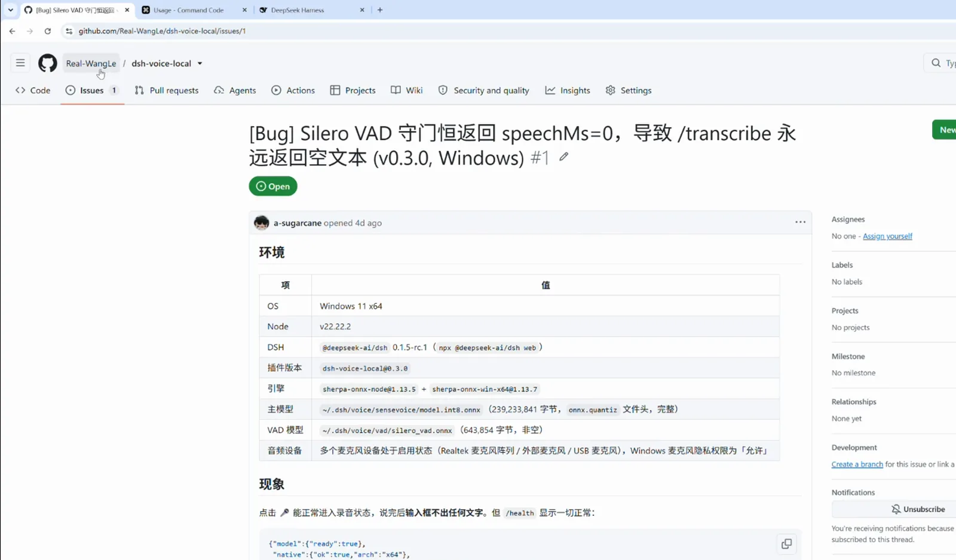This screenshot has width=956, height=560.
Task: Click the Create a branch link
Action: coord(857,464)
